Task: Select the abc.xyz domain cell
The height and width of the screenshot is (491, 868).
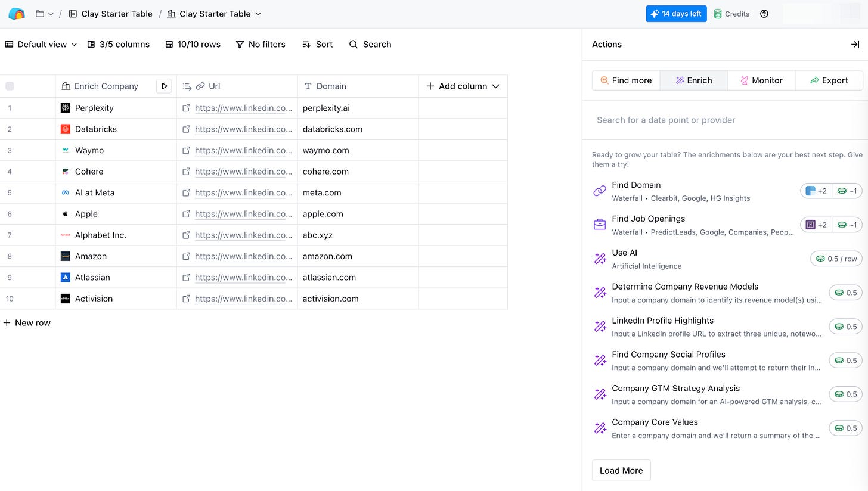Action: tap(358, 235)
